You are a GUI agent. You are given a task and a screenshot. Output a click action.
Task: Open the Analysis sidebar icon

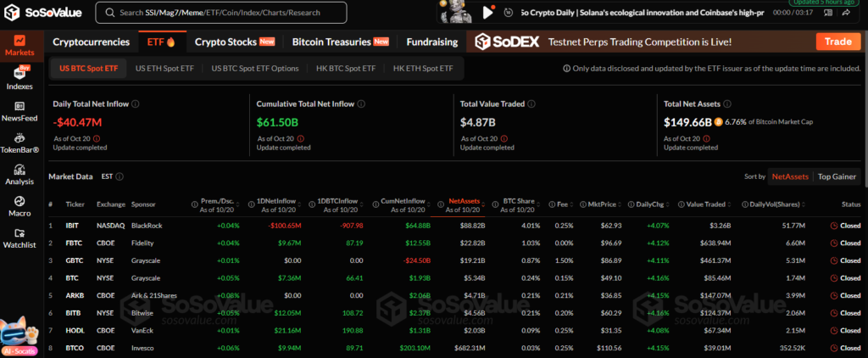[x=19, y=173]
